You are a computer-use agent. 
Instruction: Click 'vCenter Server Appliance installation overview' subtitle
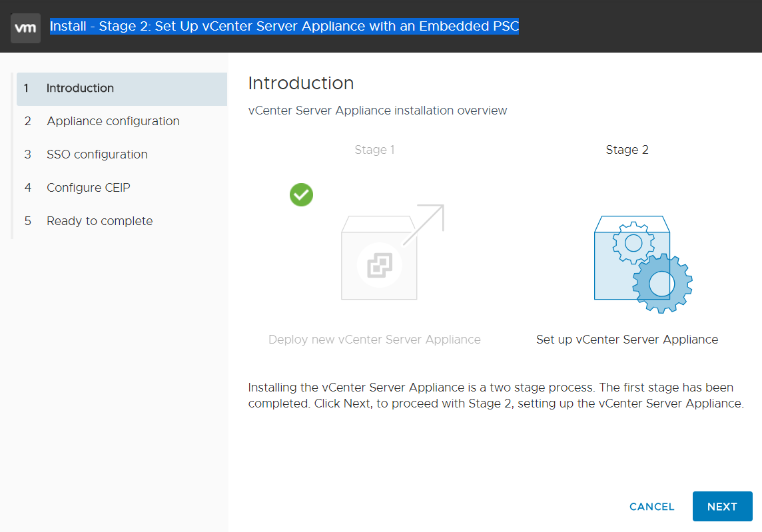pyautogui.click(x=378, y=111)
